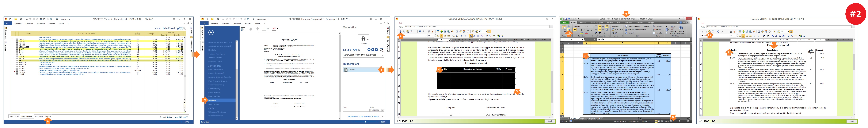
Task: Click the Undo icon in the middle Generali editor toolbar
Action: tap(420, 31)
